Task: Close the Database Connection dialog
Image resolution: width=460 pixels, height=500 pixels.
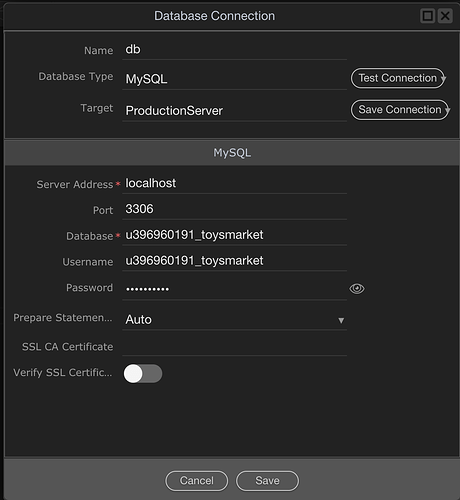Action: [445, 16]
